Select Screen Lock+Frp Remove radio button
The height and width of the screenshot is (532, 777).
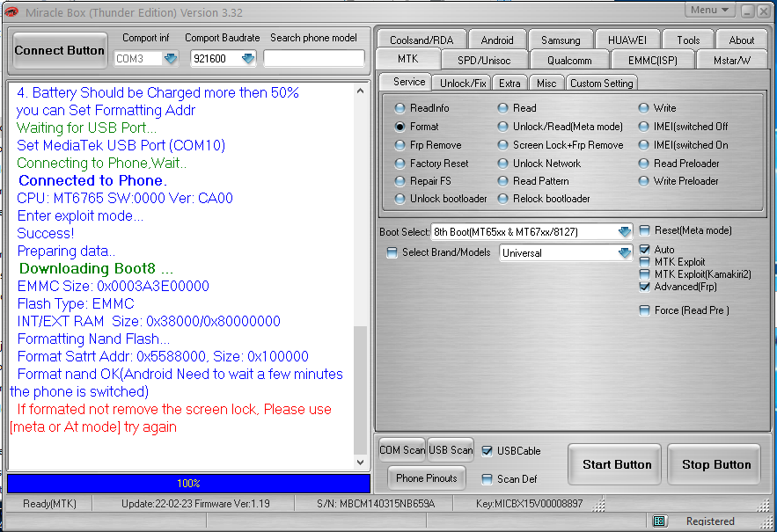[x=503, y=145]
